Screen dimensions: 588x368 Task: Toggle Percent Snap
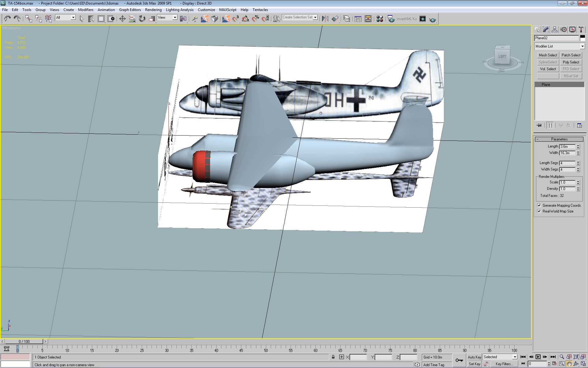[255, 19]
